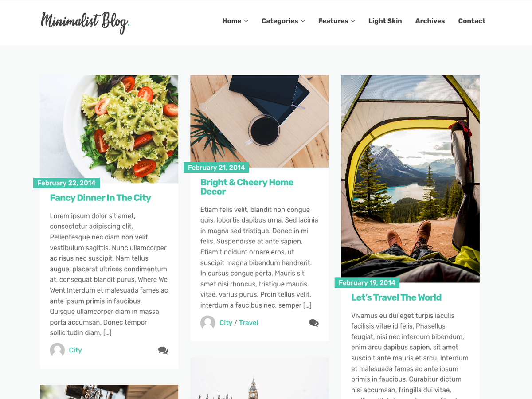Click the Minimalist Blog logo
Image resolution: width=532 pixels, height=399 pixels.
(x=85, y=22)
